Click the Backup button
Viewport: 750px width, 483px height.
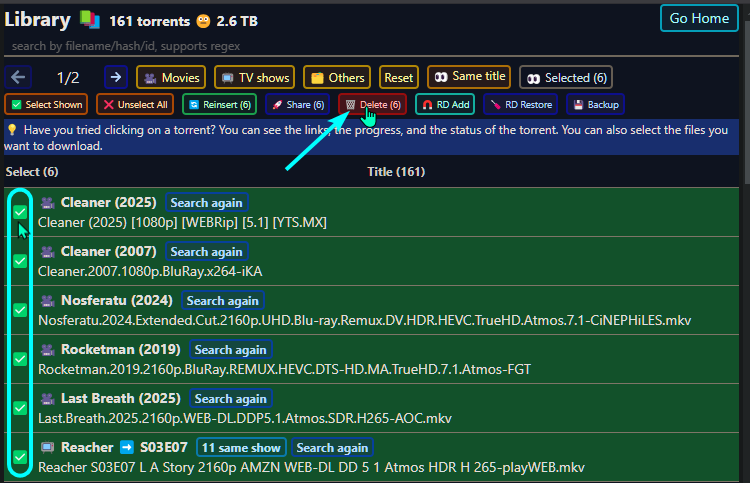(596, 104)
